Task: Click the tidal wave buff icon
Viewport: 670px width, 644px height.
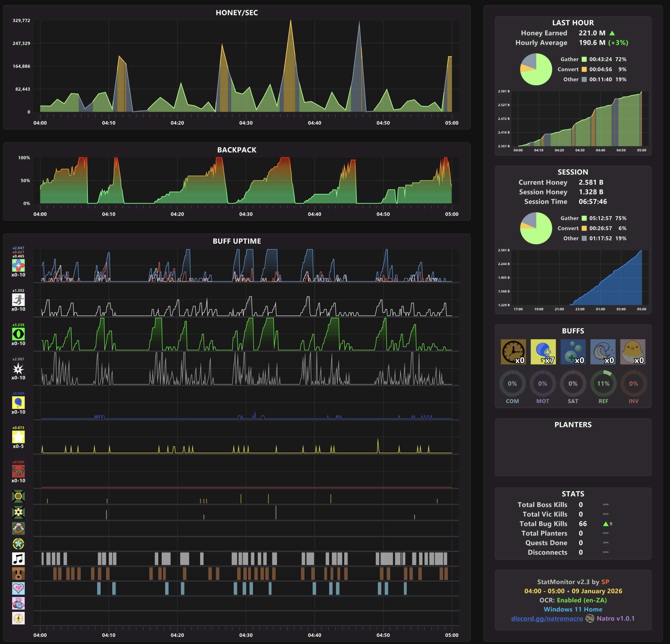Action: 603,351
